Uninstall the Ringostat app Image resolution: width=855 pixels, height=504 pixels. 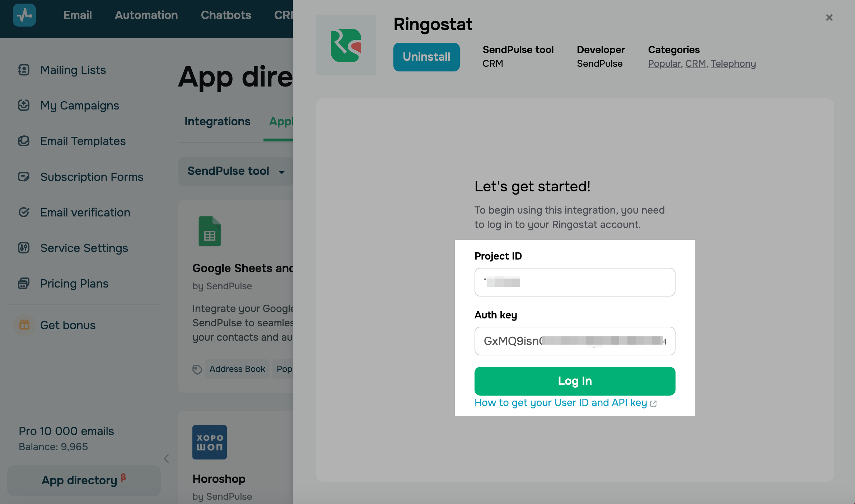tap(426, 57)
